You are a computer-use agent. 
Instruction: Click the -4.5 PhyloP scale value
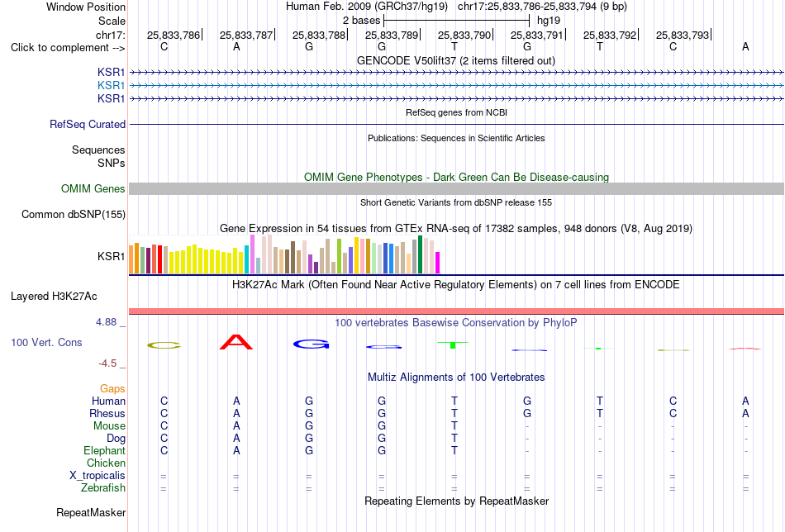(x=107, y=363)
